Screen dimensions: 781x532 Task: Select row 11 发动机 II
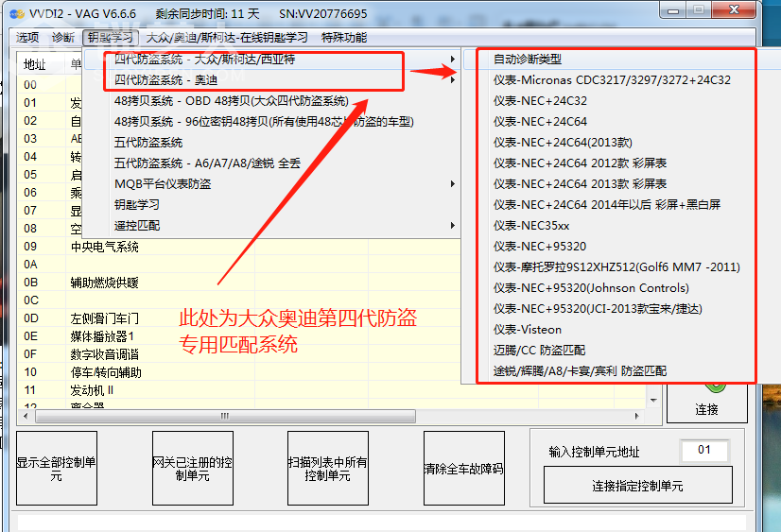(x=331, y=390)
